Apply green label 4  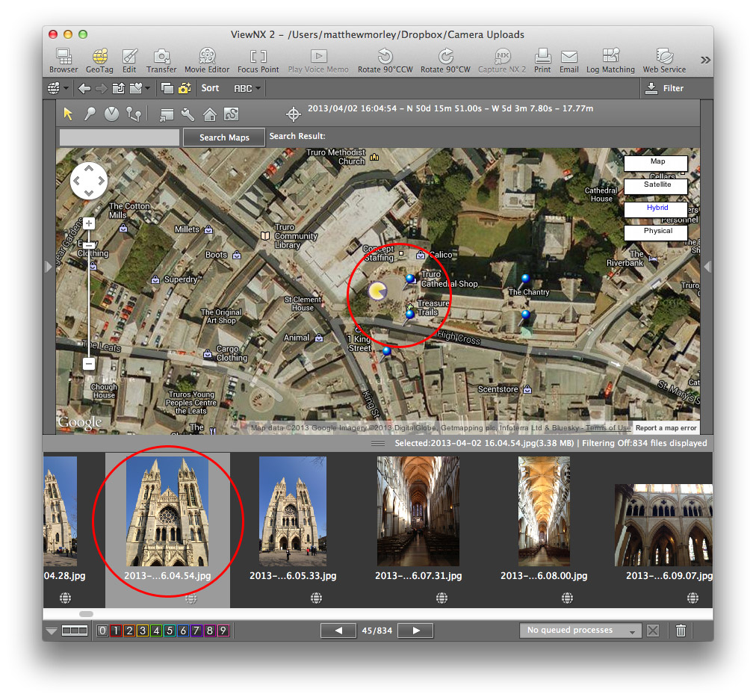[x=156, y=631]
